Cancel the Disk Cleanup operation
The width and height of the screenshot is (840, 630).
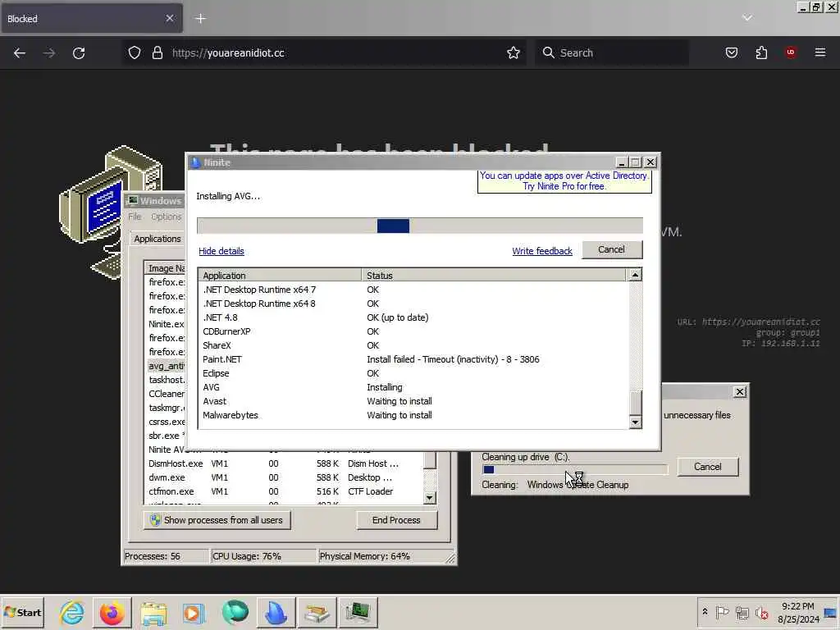tap(708, 467)
